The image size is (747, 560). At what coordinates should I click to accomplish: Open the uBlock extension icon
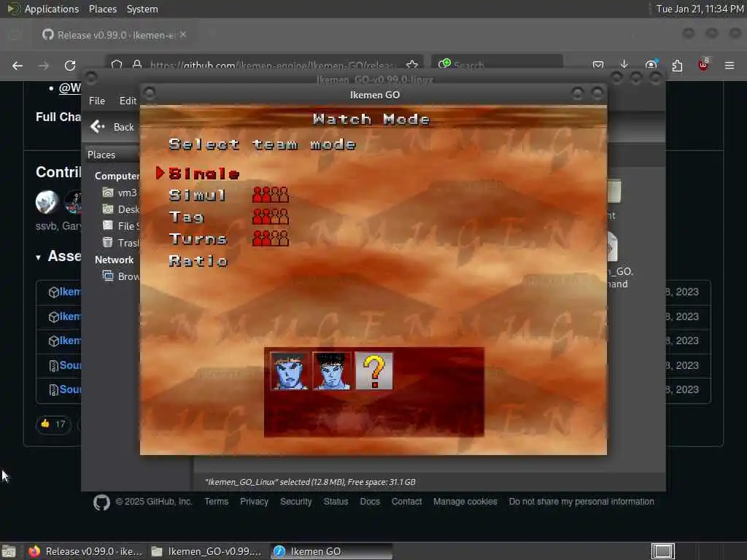(x=703, y=65)
